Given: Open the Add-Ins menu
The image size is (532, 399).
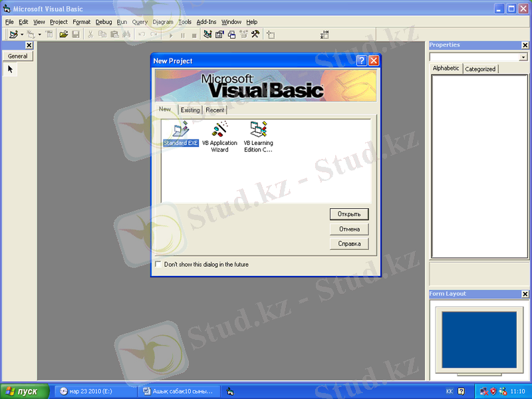Looking at the screenshot, I should [206, 22].
